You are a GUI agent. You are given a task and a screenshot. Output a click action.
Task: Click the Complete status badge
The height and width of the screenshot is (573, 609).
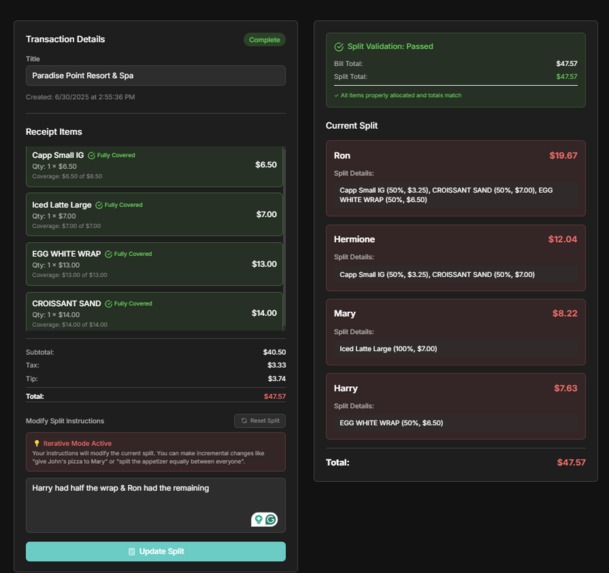tap(264, 40)
